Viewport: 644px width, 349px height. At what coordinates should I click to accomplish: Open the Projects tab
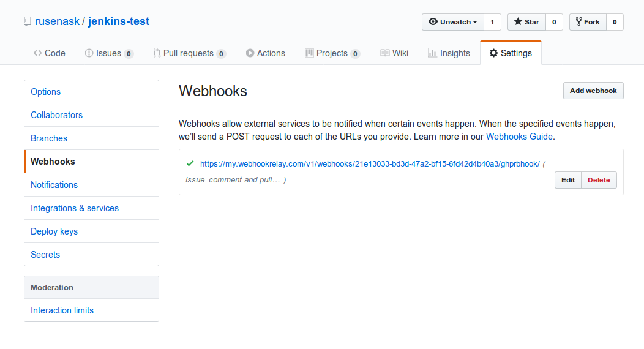pos(332,53)
